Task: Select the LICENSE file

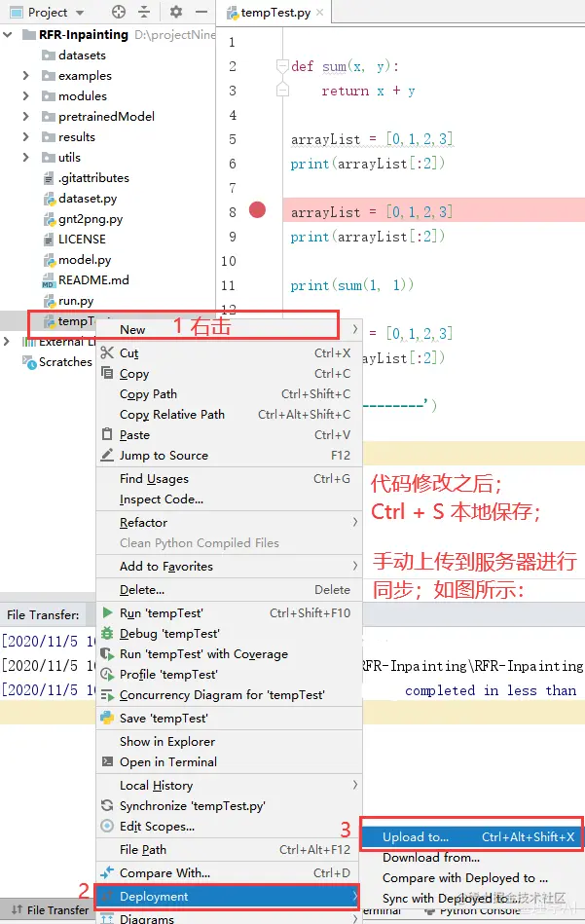Action: pyautogui.click(x=82, y=240)
